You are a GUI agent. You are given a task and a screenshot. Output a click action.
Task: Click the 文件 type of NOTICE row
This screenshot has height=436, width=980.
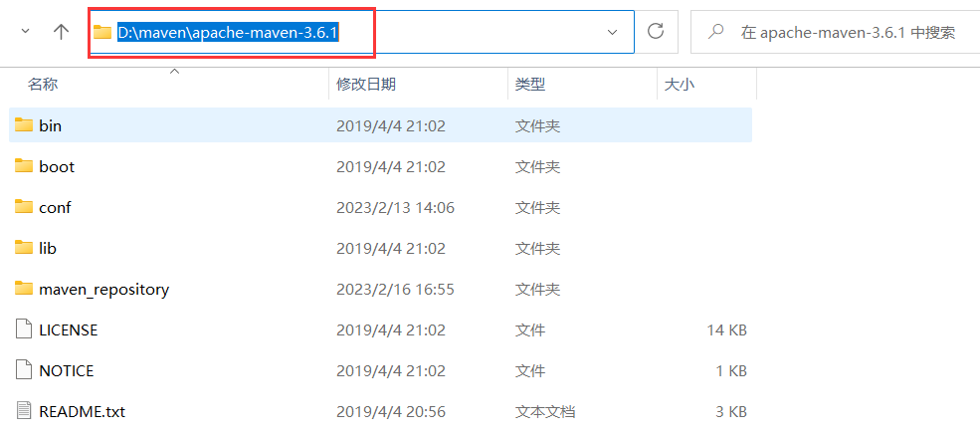tap(530, 371)
